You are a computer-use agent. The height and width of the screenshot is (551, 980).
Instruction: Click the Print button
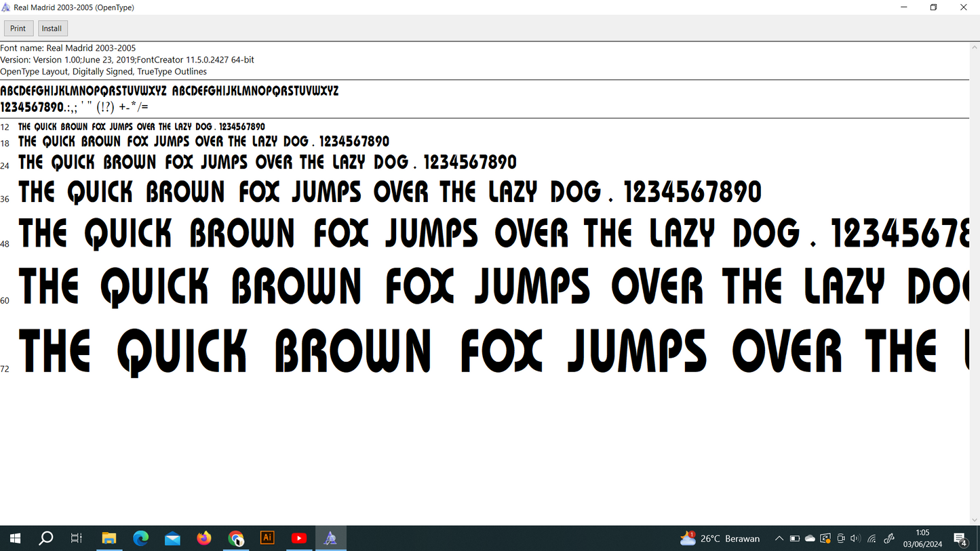coord(18,28)
